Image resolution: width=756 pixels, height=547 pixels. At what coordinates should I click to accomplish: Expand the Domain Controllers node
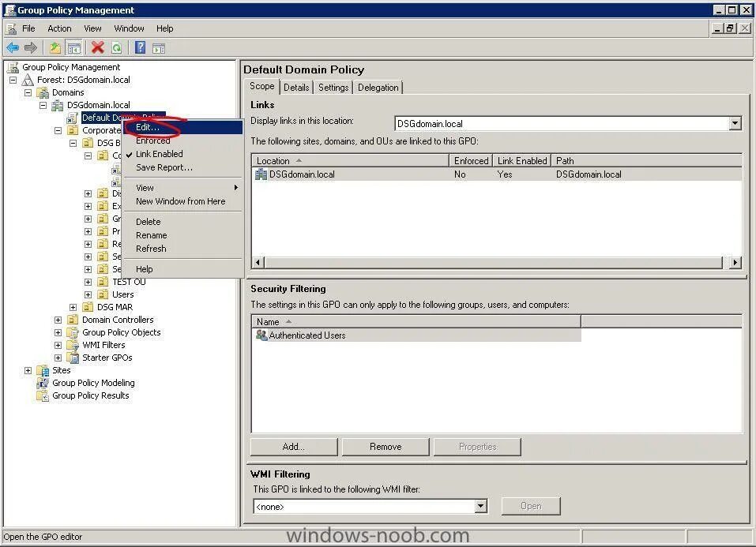pos(58,320)
